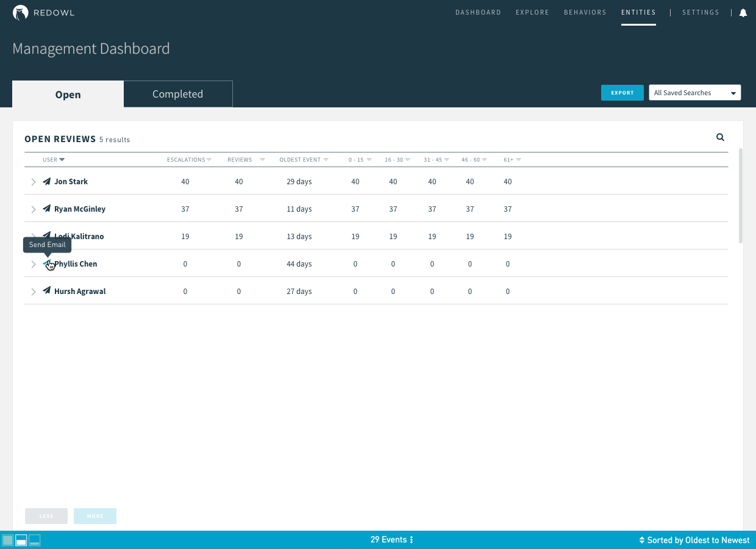Send email to Phyllis Chen
756x549 pixels.
tap(47, 264)
